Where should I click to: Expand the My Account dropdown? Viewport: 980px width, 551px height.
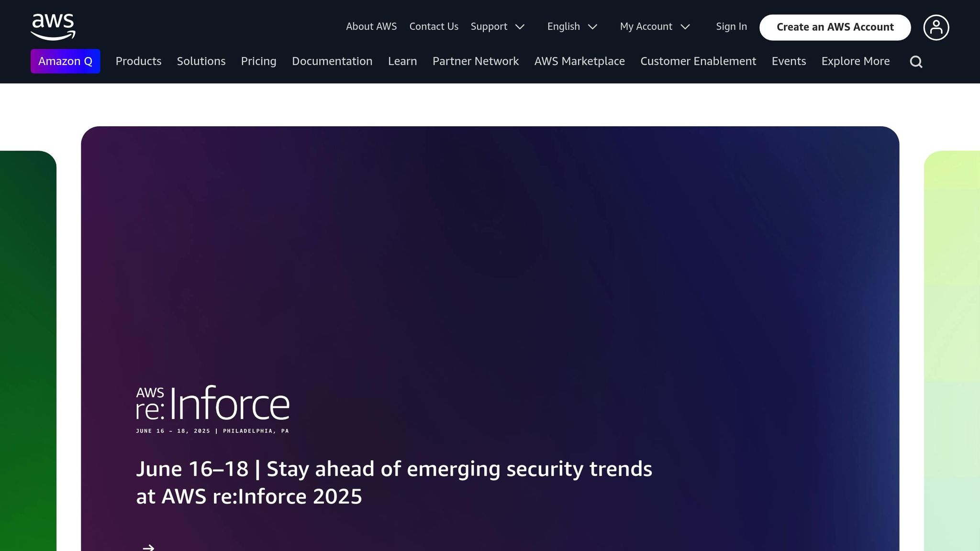click(655, 27)
